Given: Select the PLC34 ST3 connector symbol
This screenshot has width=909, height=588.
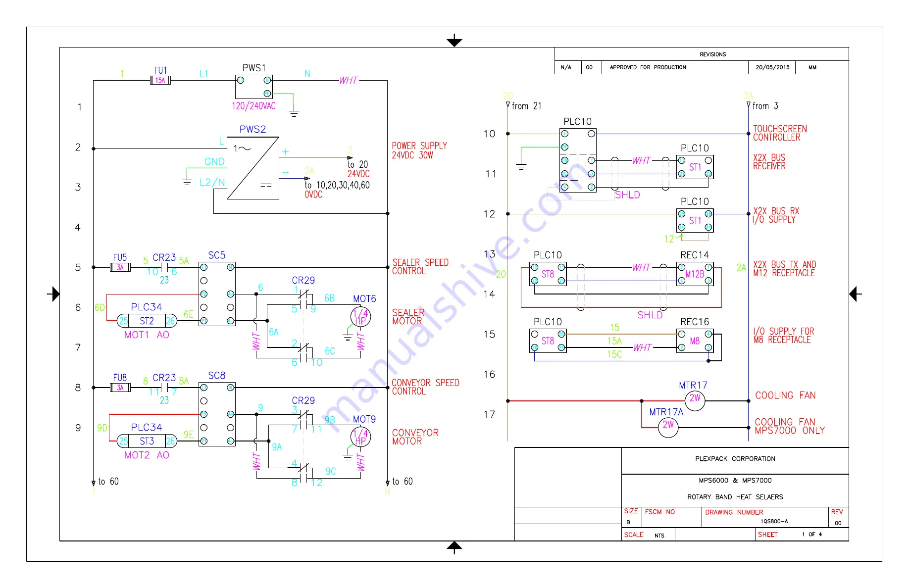Looking at the screenshot, I should point(147,441).
